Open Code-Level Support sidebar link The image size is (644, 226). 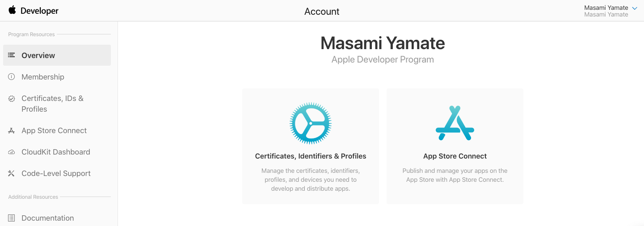point(56,173)
